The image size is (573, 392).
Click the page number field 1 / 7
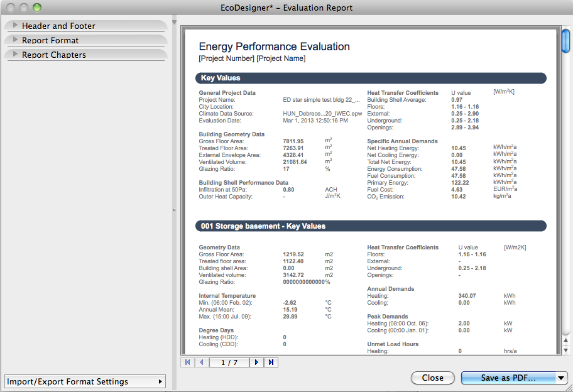click(229, 362)
